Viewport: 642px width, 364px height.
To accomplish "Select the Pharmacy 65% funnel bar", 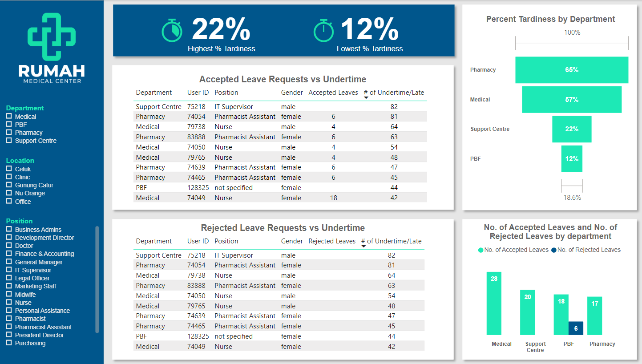I will pos(572,70).
